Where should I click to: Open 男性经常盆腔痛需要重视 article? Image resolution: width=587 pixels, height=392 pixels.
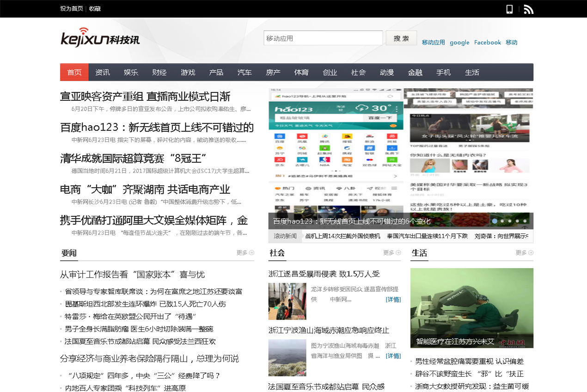click(x=469, y=361)
